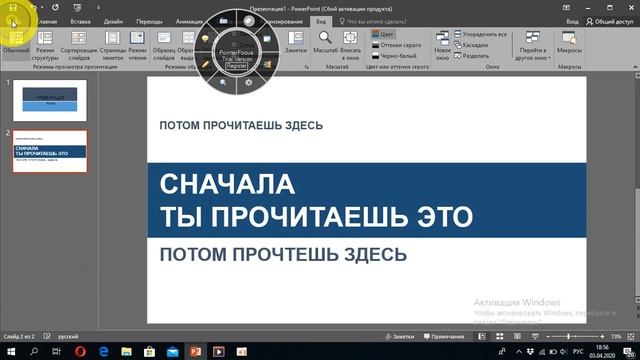Click New Window (Новое окно)
The height and width of the screenshot is (360, 640).
click(442, 46)
